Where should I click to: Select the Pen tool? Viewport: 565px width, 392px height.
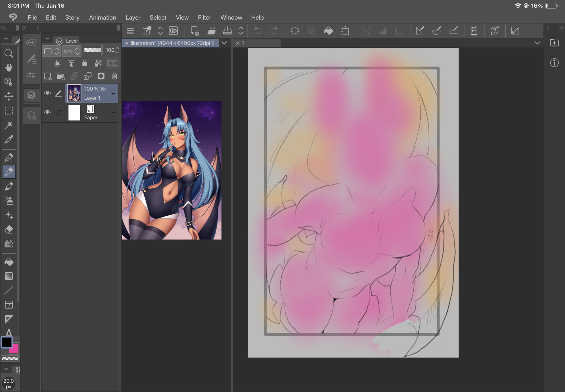[9, 157]
